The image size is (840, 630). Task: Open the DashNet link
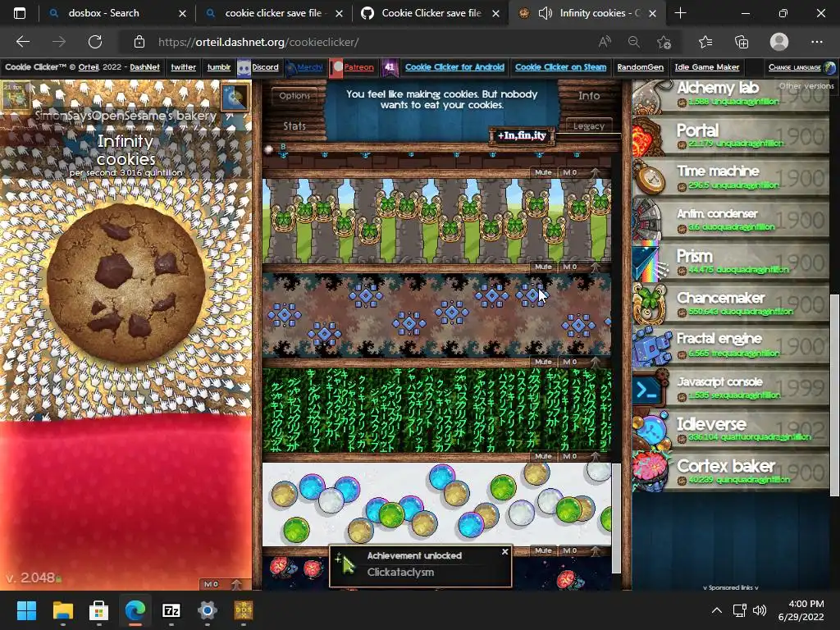point(144,67)
